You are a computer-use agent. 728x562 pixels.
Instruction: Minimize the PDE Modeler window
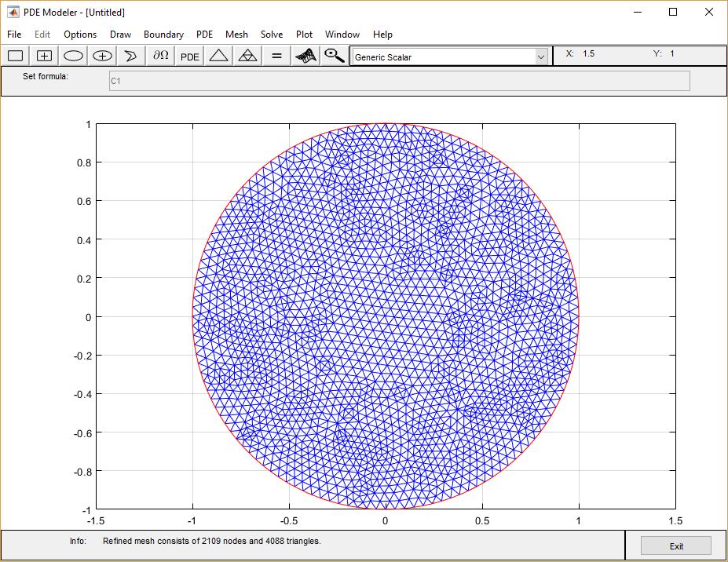pyautogui.click(x=638, y=12)
